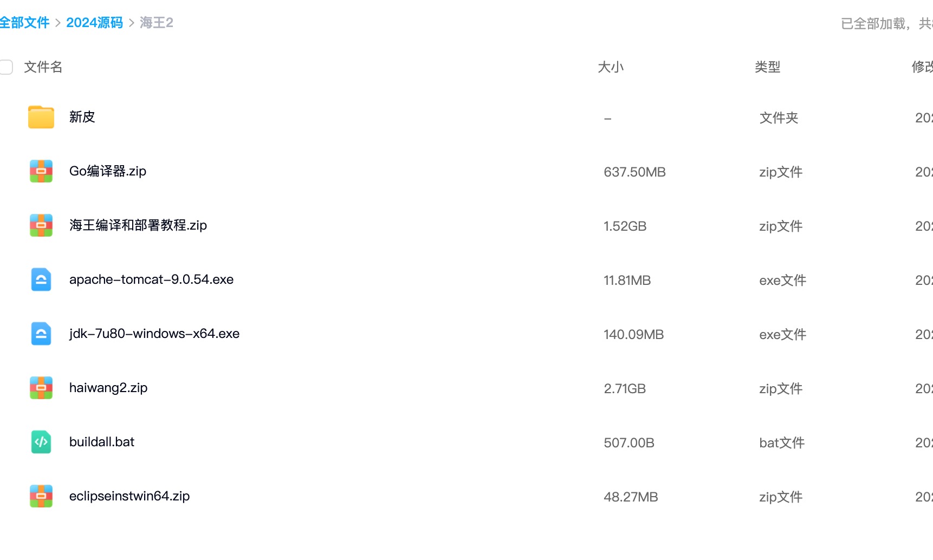Sort files by 文件名 column header

43,67
